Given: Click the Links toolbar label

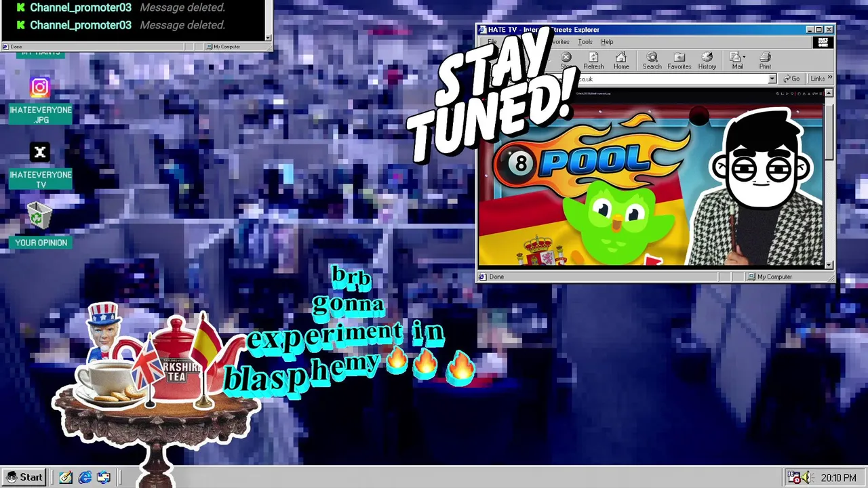Looking at the screenshot, I should pyautogui.click(x=817, y=79).
